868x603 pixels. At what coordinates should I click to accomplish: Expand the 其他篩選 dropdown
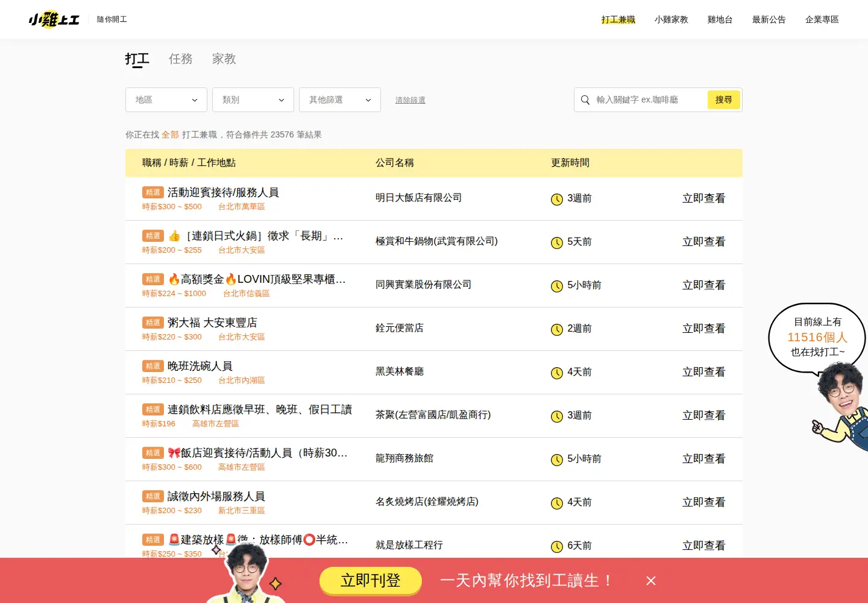coord(340,99)
